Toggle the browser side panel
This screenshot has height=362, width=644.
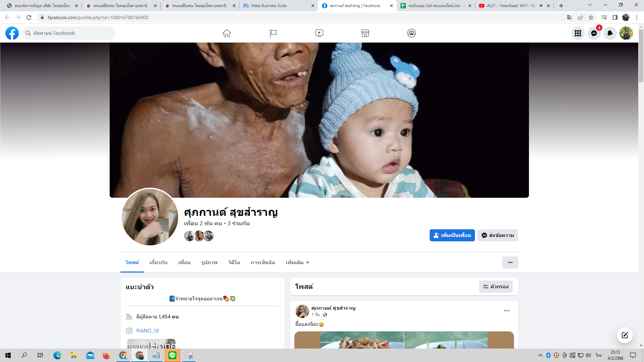[615, 17]
